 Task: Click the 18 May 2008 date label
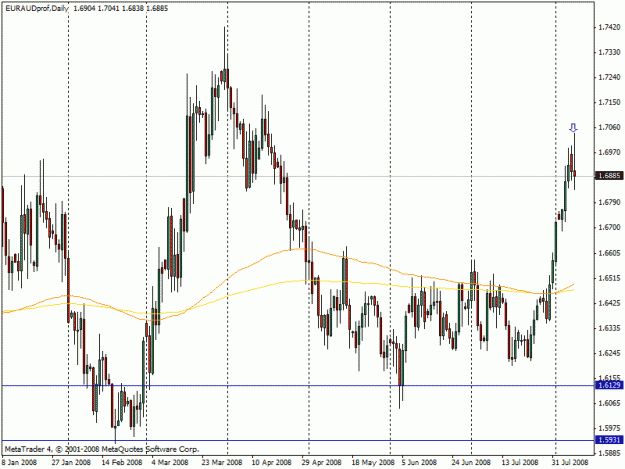pyautogui.click(x=373, y=463)
